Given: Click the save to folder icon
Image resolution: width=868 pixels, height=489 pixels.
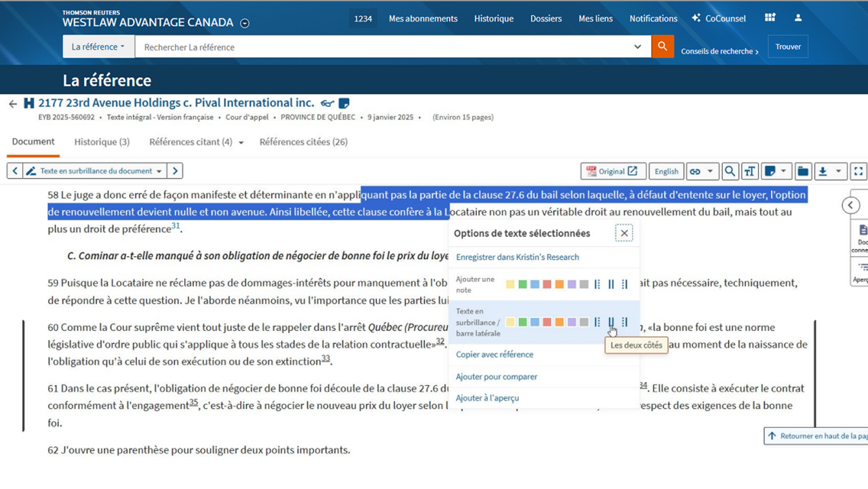Looking at the screenshot, I should (803, 172).
